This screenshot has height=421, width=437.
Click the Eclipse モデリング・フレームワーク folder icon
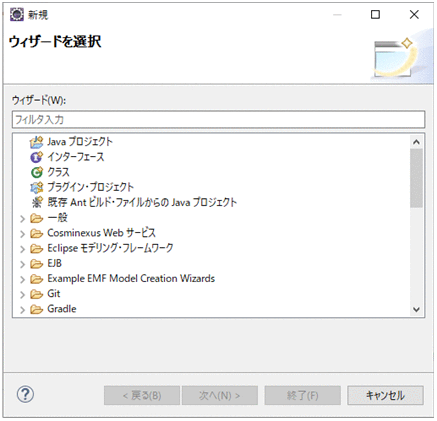pos(37,249)
